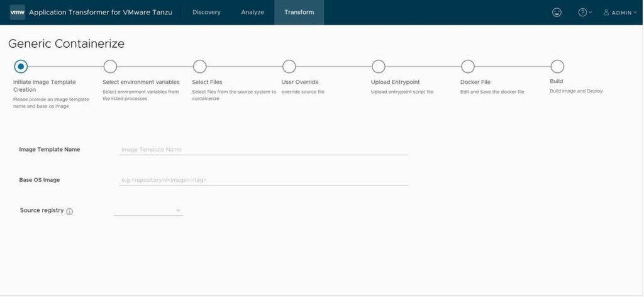644x297 pixels.
Task: Select the Initiate Image Template Creation step circle
Action: tap(21, 66)
